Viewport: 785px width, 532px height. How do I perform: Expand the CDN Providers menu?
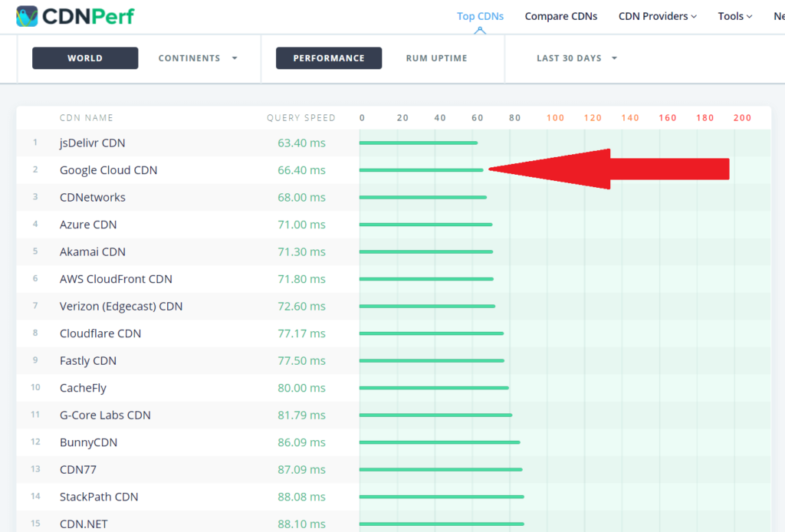(657, 16)
